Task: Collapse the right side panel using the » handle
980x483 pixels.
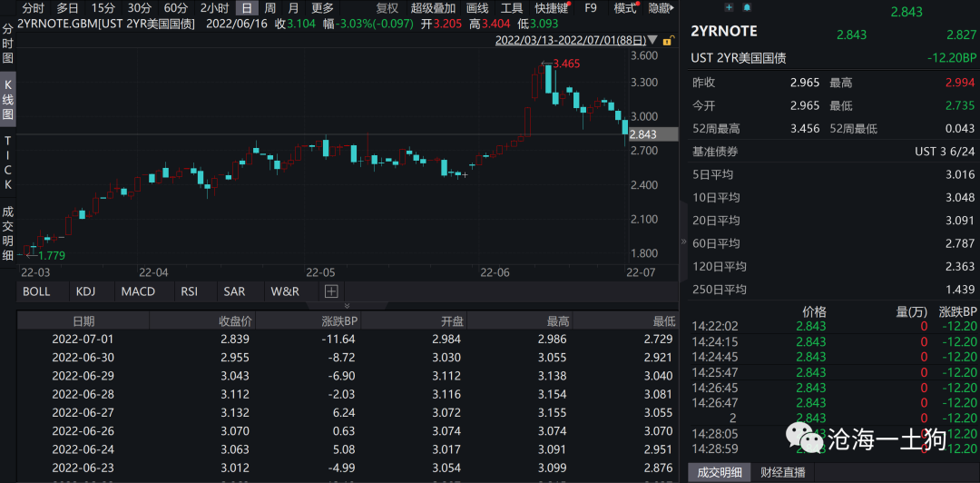Action: (x=683, y=241)
